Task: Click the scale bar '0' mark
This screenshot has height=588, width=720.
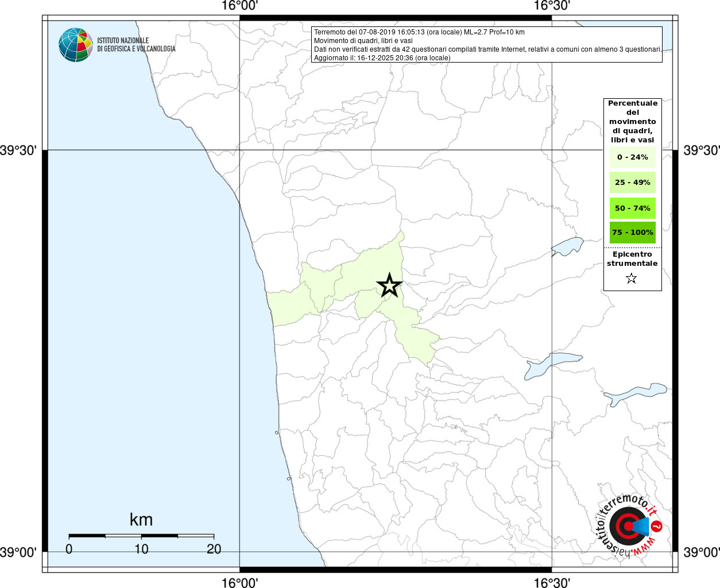Action: click(x=69, y=548)
